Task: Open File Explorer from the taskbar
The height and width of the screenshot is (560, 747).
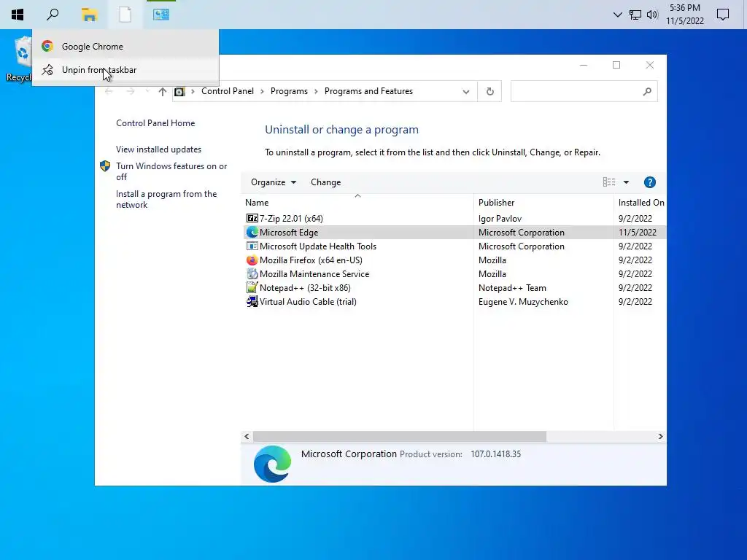Action: pyautogui.click(x=89, y=15)
